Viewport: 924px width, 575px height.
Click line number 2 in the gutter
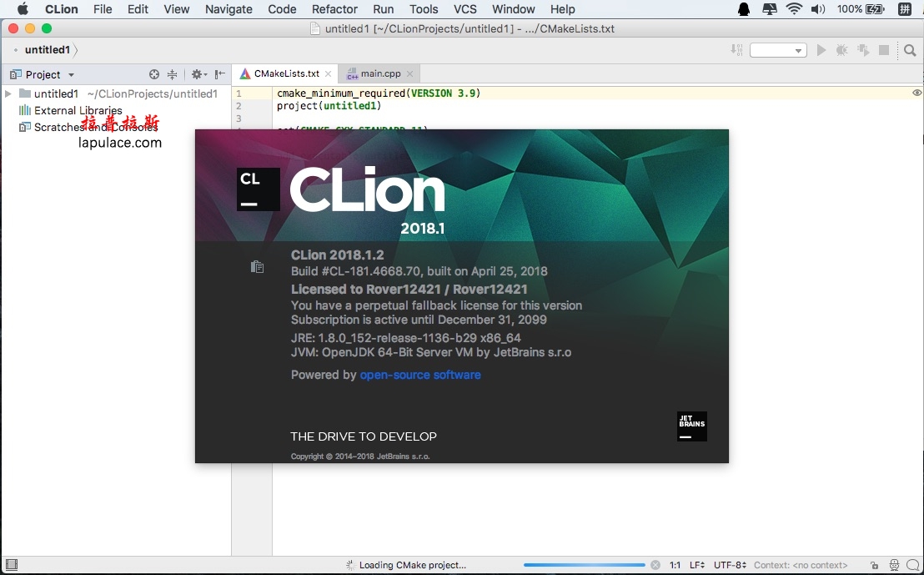[x=239, y=106]
